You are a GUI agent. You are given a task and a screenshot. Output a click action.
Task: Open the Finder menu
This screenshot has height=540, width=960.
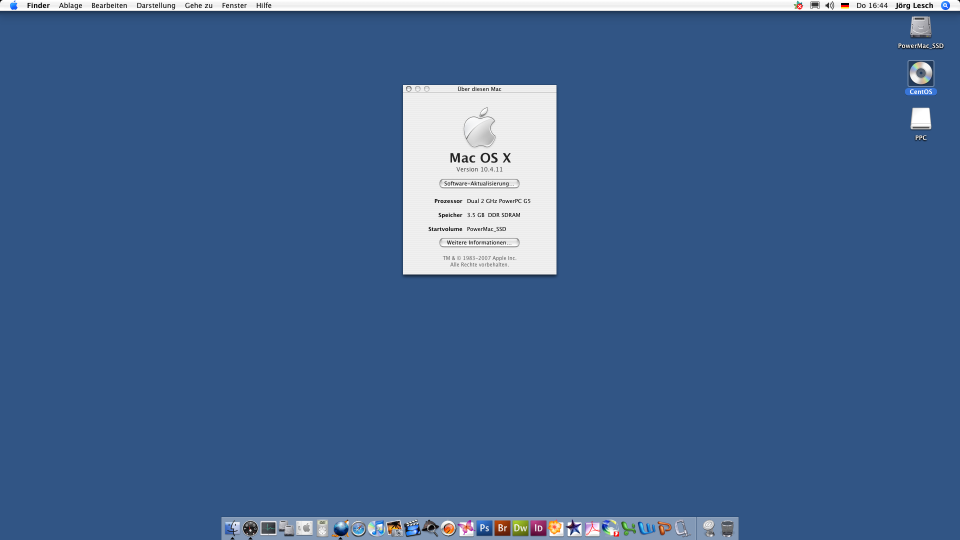click(x=38, y=6)
